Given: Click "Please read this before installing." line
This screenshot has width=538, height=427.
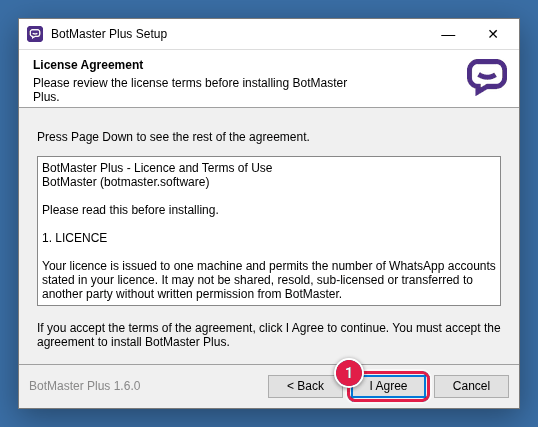Looking at the screenshot, I should click(x=130, y=210).
